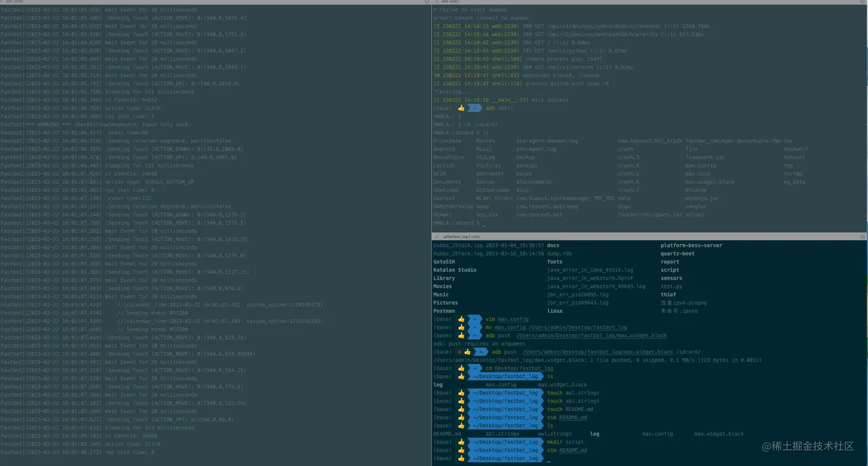
Task: Select 'HWRenderValue' in the sdcard listing
Action: pos(453,207)
